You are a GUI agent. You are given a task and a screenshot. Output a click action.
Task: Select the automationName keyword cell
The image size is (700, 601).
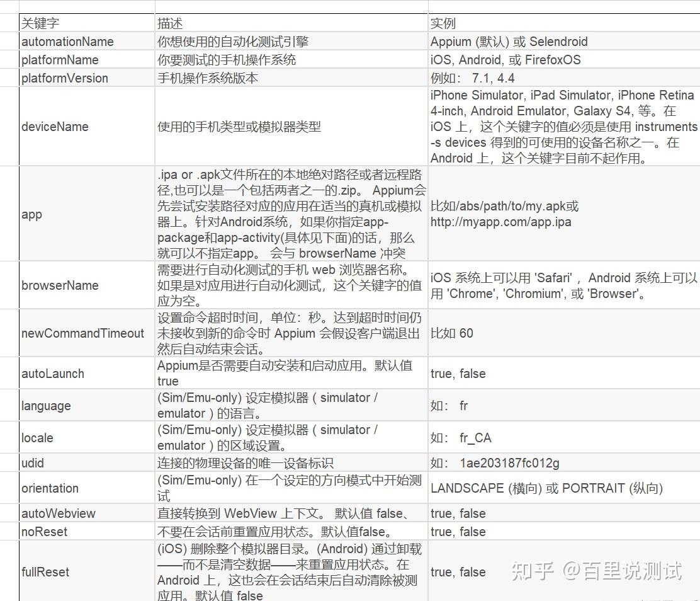87,41
